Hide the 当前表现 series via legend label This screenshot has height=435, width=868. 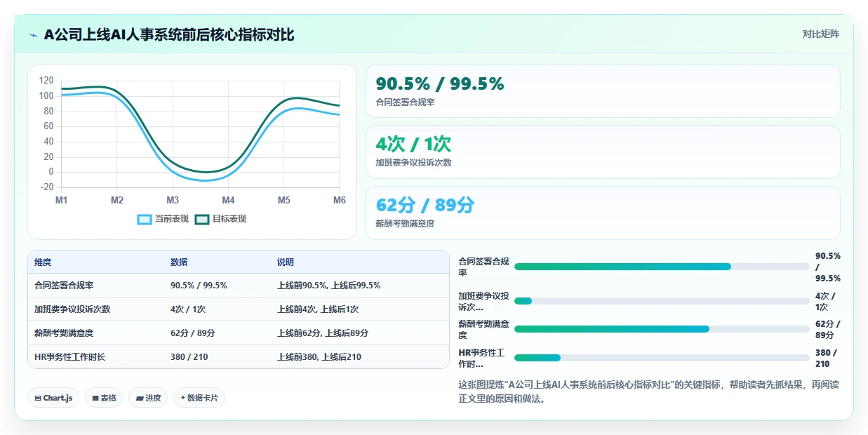pyautogui.click(x=172, y=219)
